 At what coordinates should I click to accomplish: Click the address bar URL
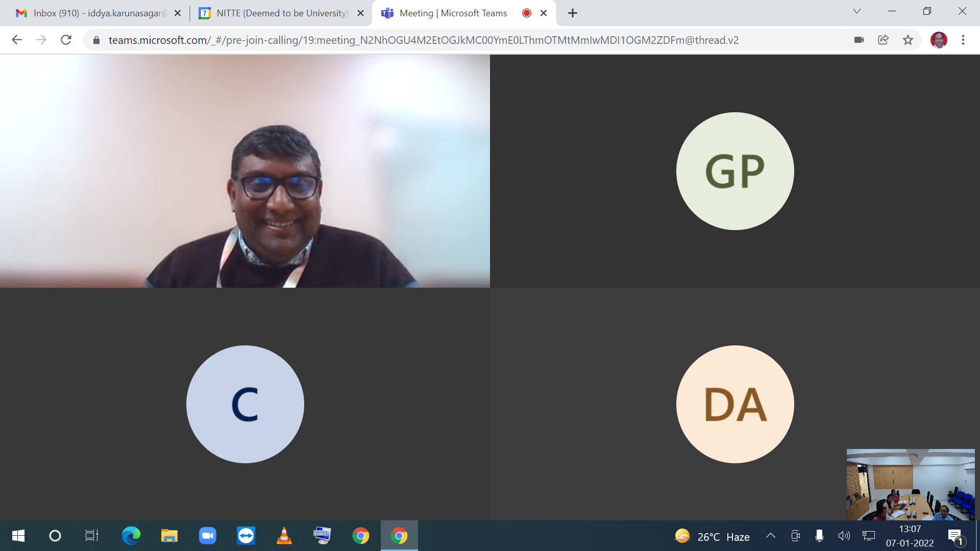(424, 40)
